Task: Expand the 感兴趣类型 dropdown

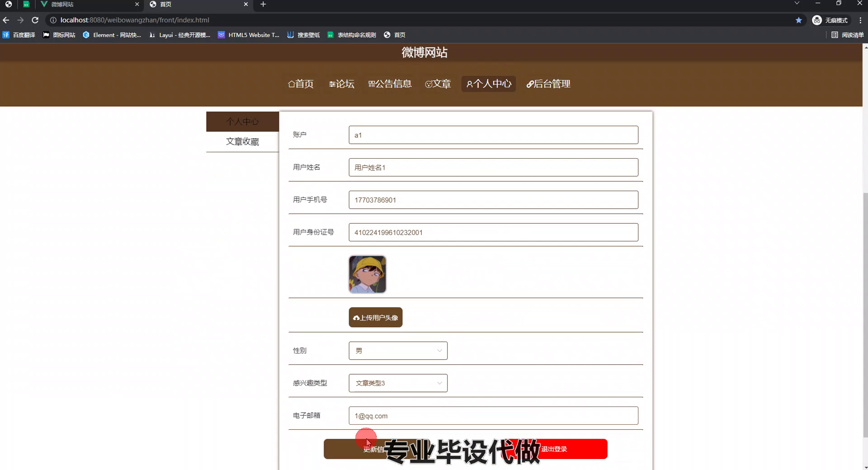Action: point(398,383)
